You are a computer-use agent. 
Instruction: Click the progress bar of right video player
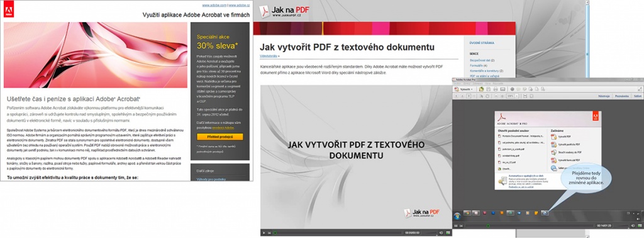pos(529,225)
